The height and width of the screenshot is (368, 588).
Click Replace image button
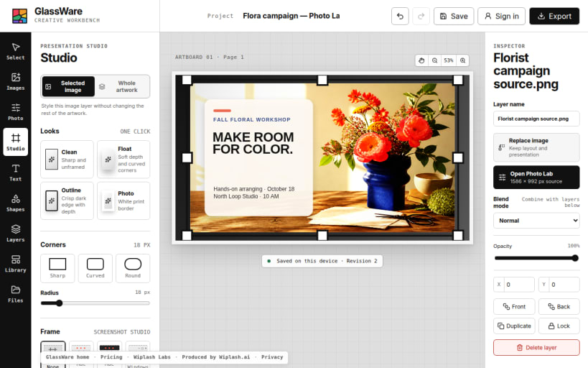[536, 147]
